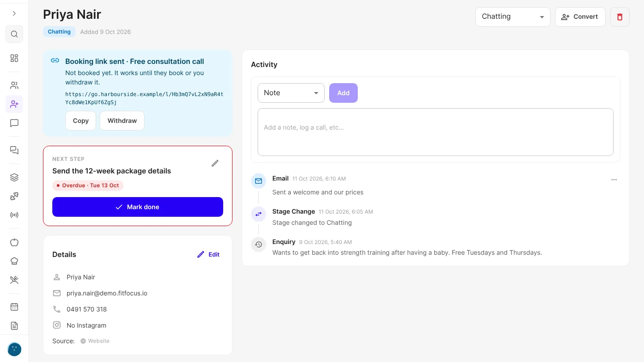Click into the add a note text area

click(436, 132)
